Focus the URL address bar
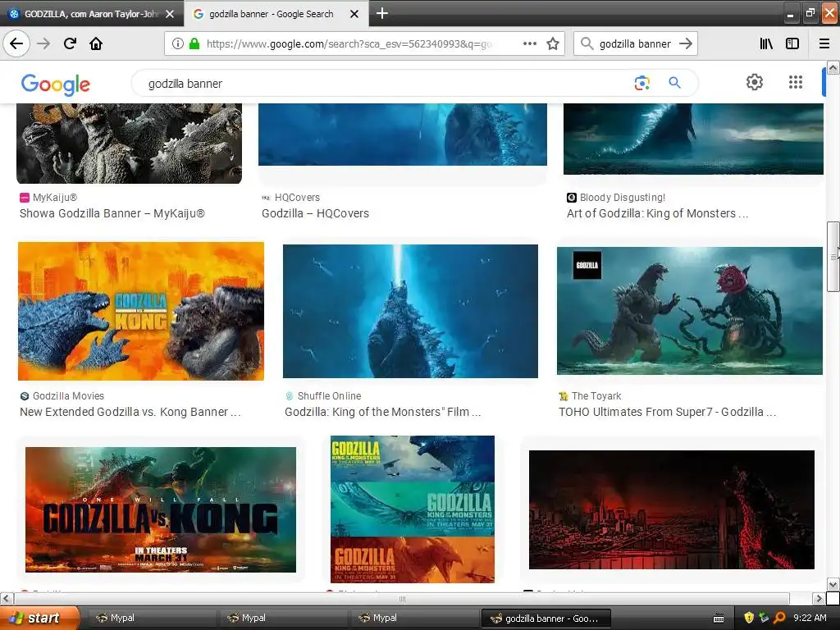 348,44
